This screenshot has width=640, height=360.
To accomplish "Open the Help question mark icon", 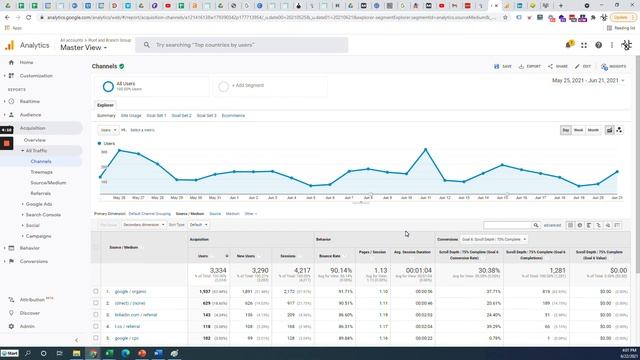I will tap(598, 45).
